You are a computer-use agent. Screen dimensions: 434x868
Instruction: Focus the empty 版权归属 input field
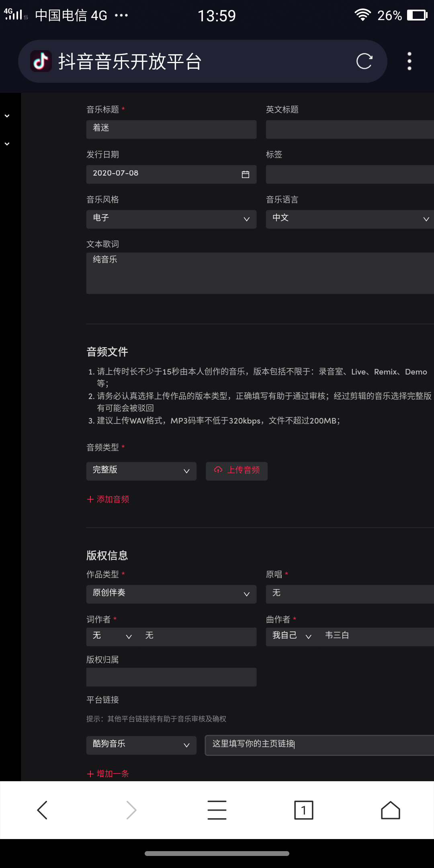pyautogui.click(x=171, y=677)
